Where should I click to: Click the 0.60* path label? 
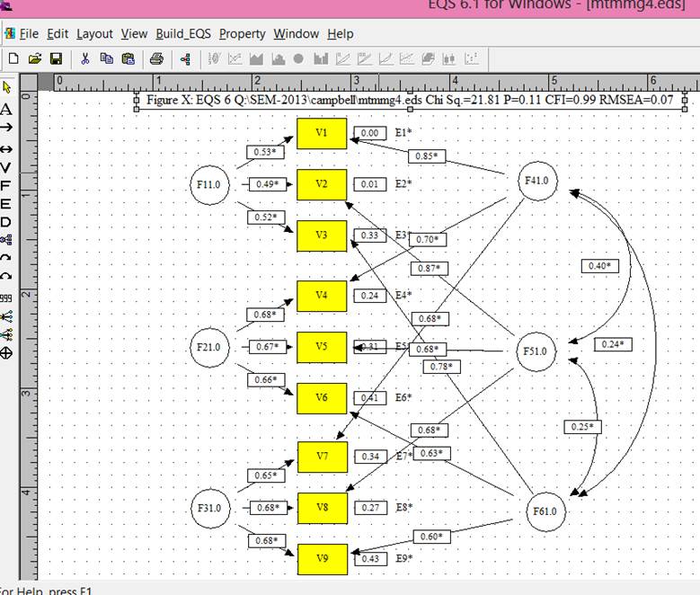tap(431, 537)
